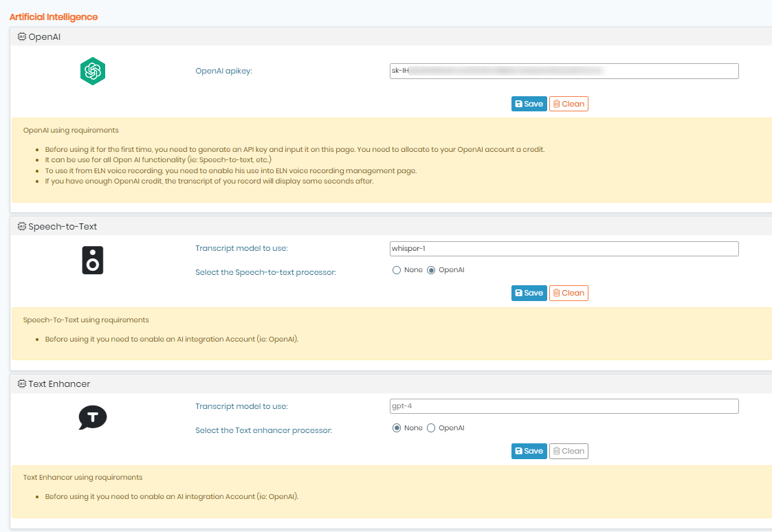Click the AI chip icon beside OpenAI header
Screen dimensions: 772x532
[22, 37]
